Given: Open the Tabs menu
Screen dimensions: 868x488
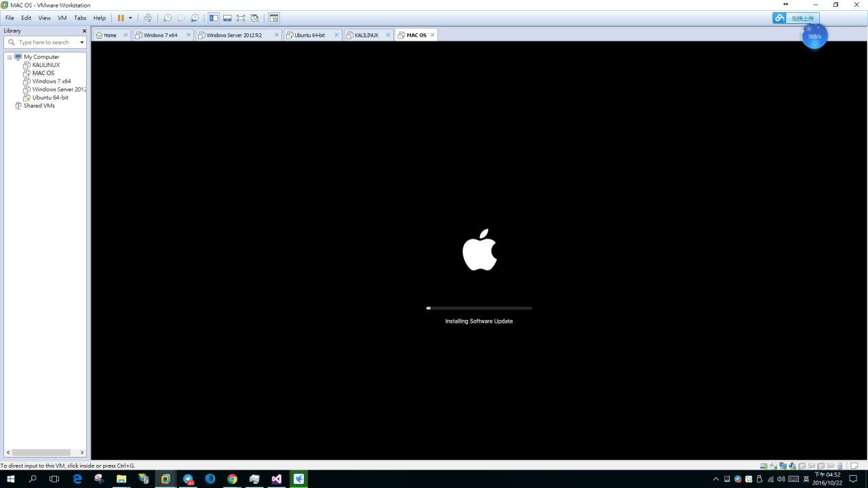Looking at the screenshot, I should tap(80, 18).
